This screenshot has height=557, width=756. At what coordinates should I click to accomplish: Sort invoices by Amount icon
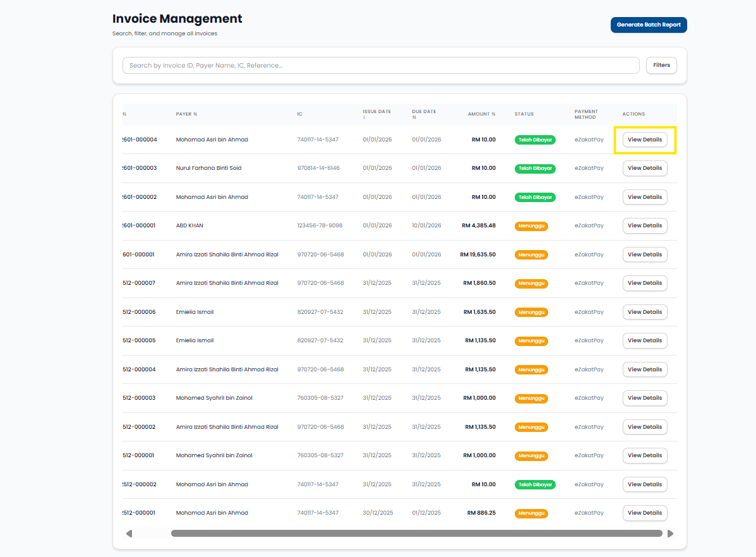click(493, 114)
